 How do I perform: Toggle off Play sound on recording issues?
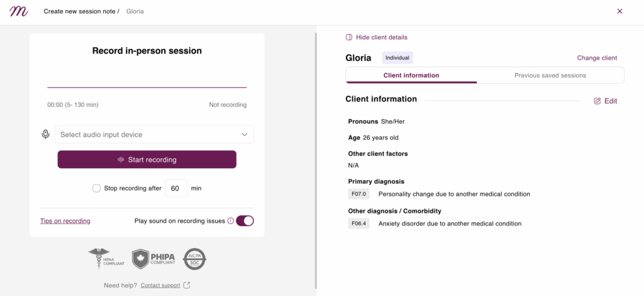245,221
